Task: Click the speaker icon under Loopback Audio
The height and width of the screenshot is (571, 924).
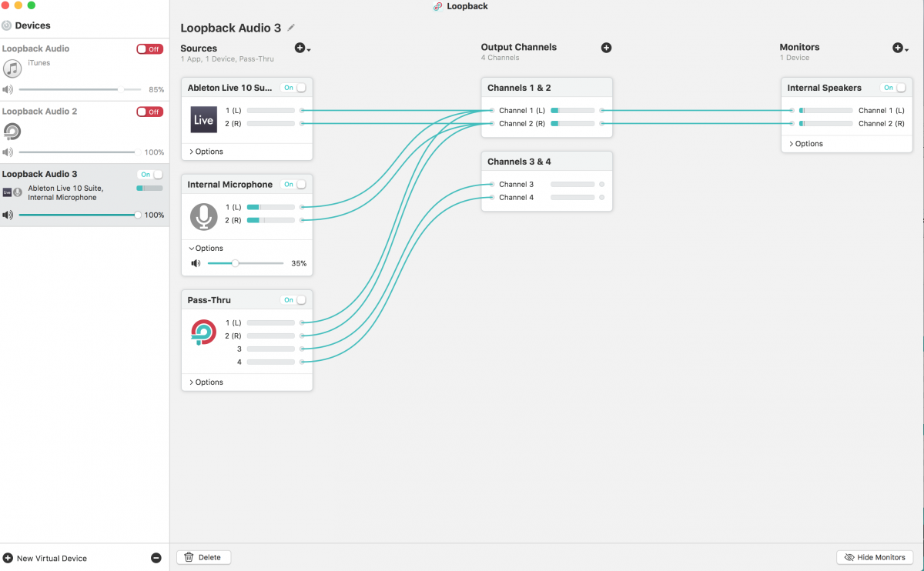Action: click(8, 89)
